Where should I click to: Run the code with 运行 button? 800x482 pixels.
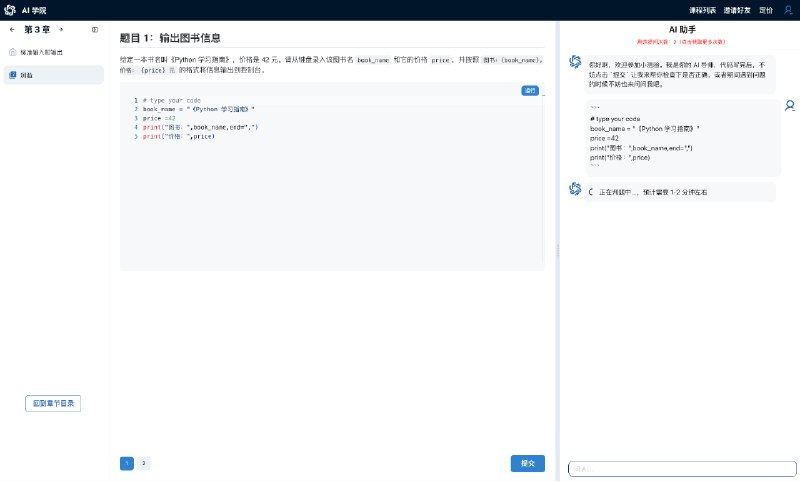(x=530, y=90)
